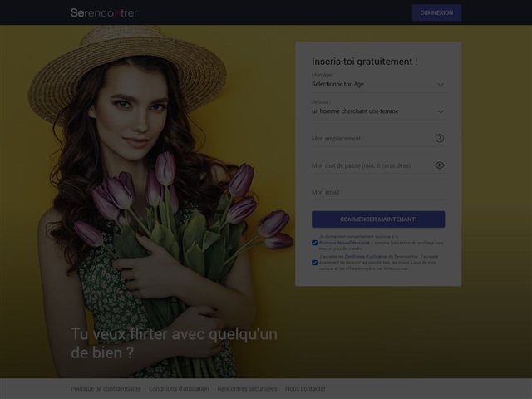
Task: Click the 'Mon mot de passe' field
Action: 370,165
